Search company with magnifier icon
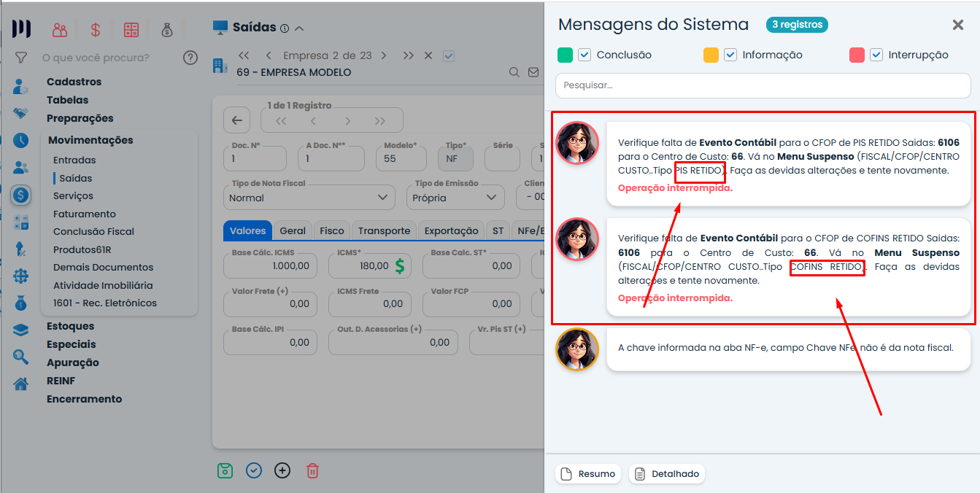980x493 pixels. click(514, 72)
